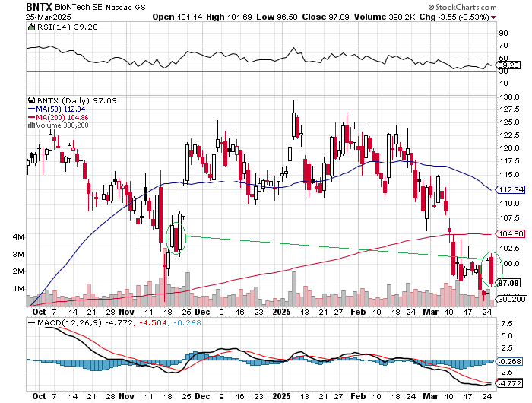
Task: Click the 104.86 MA(200) price tag
Action: (x=511, y=233)
